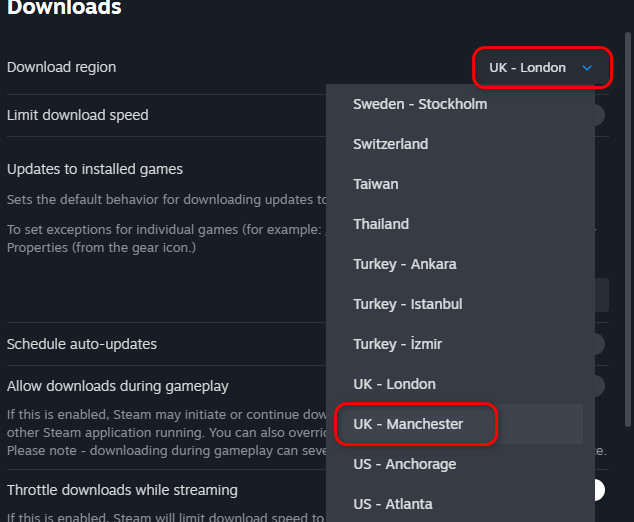The width and height of the screenshot is (634, 522).
Task: Choose US - Atlanta from the region list
Action: 393,504
